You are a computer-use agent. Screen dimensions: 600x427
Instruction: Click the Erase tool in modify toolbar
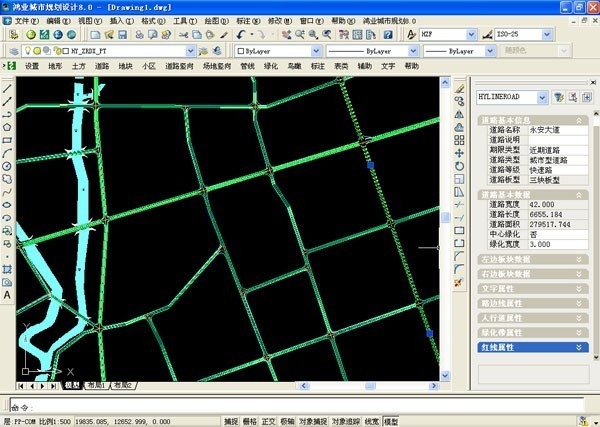[x=459, y=88]
